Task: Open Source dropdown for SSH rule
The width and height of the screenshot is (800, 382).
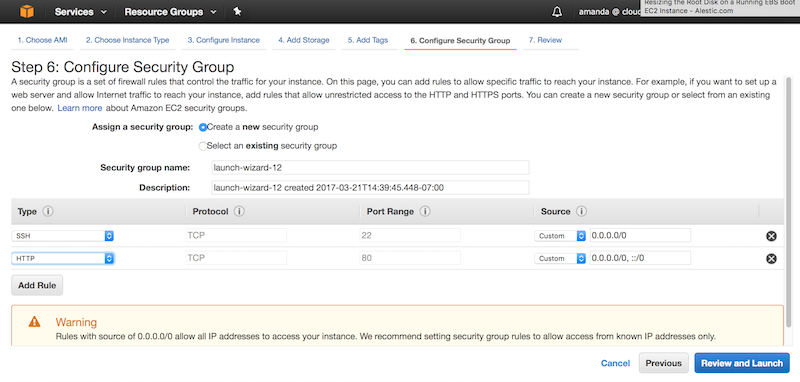Action: tap(560, 236)
